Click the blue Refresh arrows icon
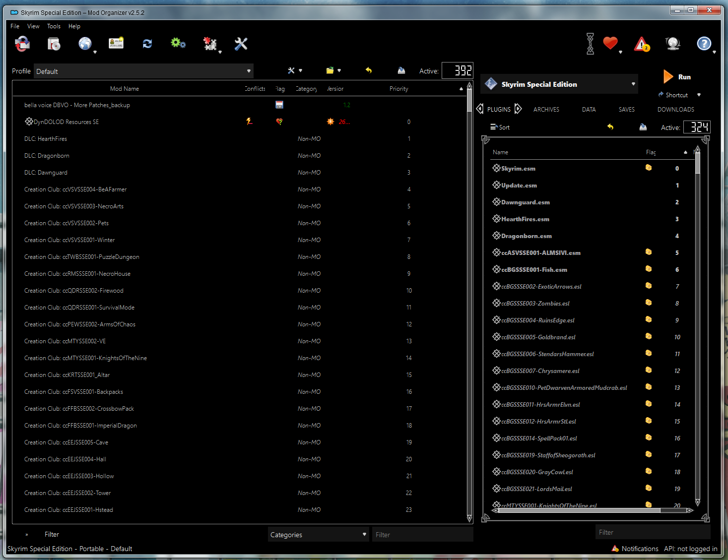728x560 pixels. 147,44
